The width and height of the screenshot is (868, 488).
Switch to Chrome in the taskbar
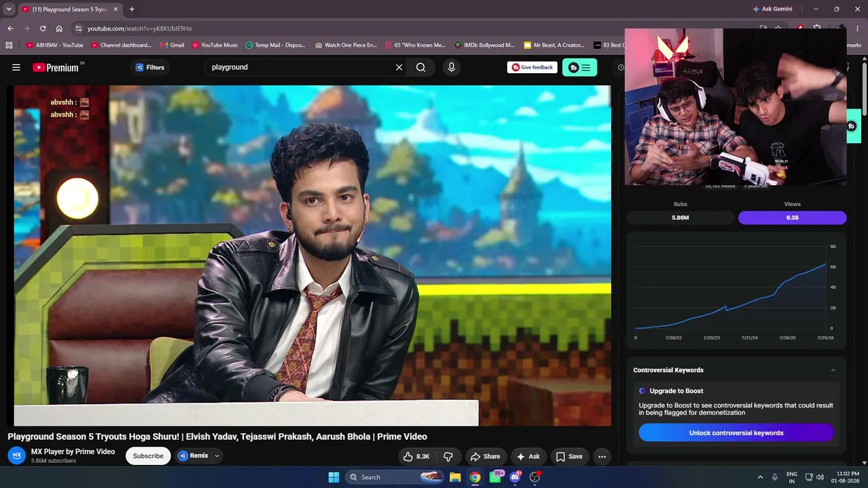(475, 477)
